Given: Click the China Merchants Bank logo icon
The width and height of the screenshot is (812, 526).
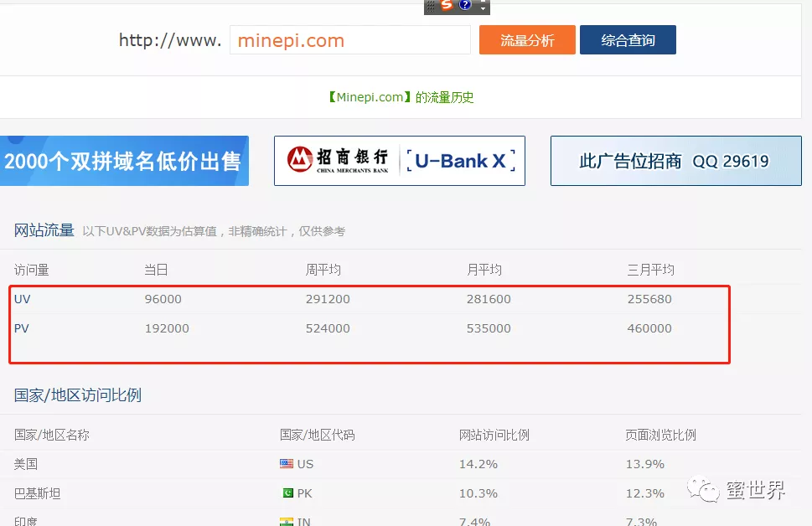Looking at the screenshot, I should click(300, 159).
